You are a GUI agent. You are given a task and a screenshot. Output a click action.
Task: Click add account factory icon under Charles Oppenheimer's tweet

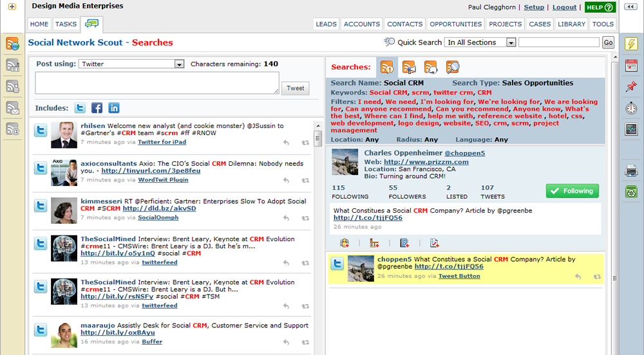point(374,243)
